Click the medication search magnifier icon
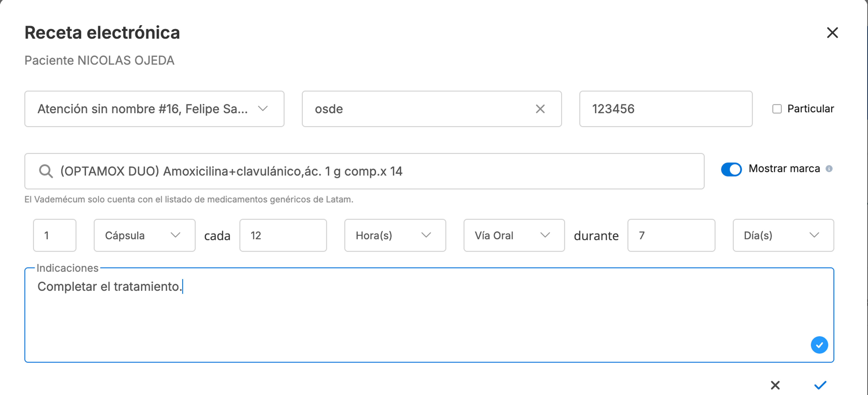Viewport: 868px width, 395px height. tap(46, 171)
